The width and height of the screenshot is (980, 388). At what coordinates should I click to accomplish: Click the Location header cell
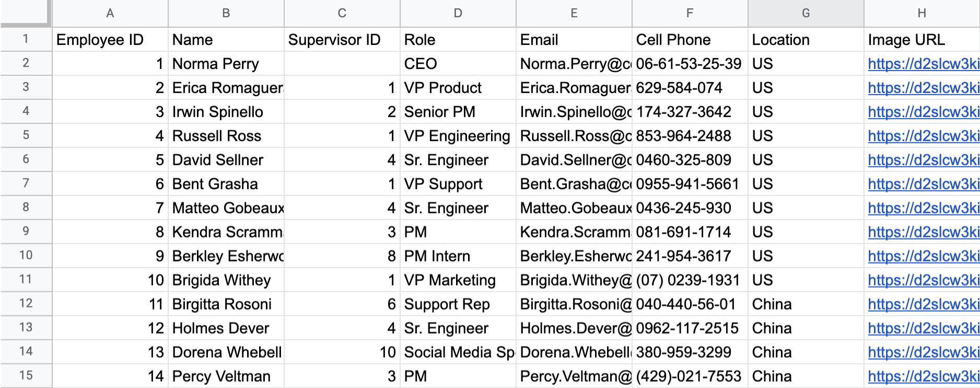point(804,39)
